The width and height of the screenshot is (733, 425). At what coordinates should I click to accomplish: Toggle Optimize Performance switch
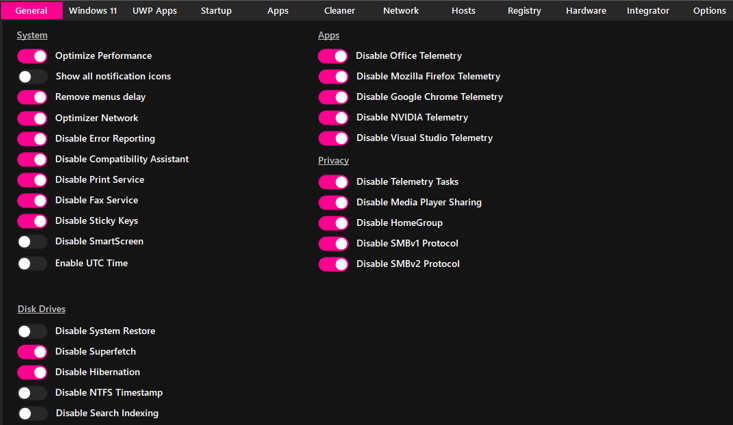pyautogui.click(x=32, y=56)
